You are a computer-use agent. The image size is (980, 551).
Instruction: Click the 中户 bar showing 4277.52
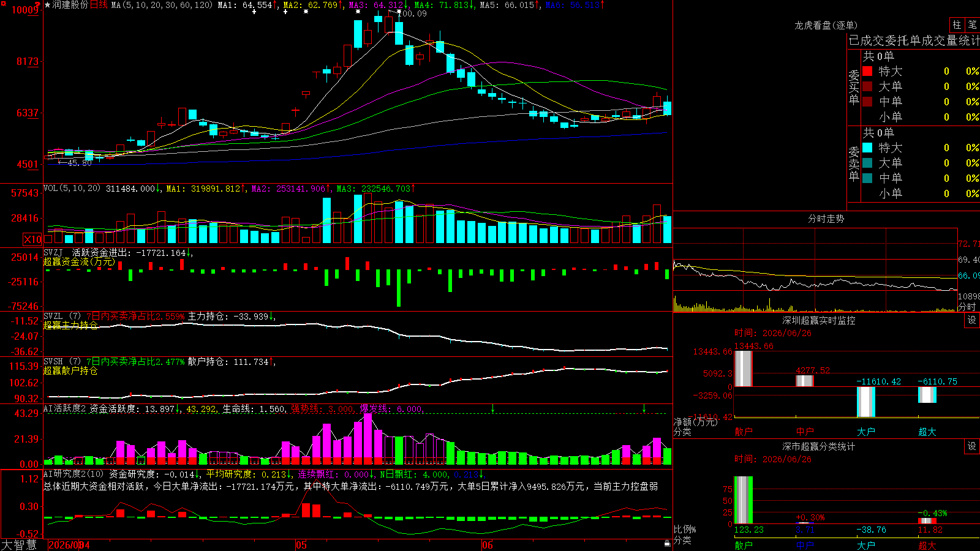[805, 381]
